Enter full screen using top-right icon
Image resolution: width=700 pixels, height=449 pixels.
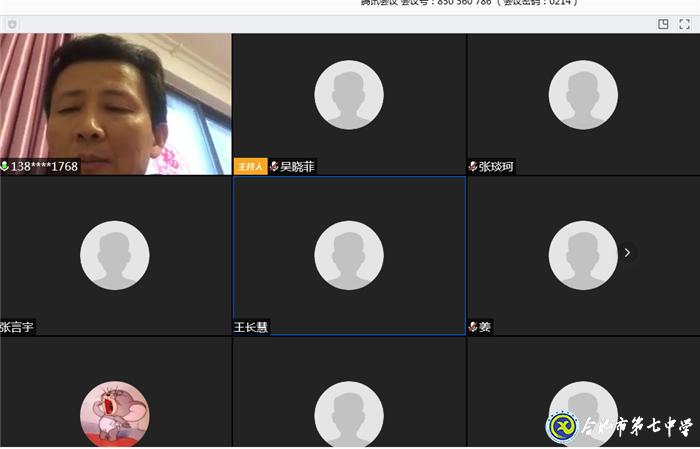click(x=686, y=24)
